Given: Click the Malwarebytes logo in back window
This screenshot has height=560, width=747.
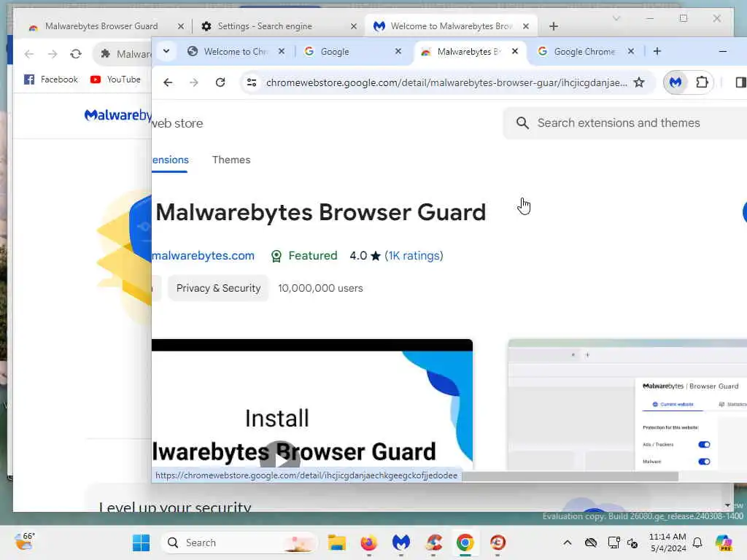Looking at the screenshot, I should [x=117, y=115].
